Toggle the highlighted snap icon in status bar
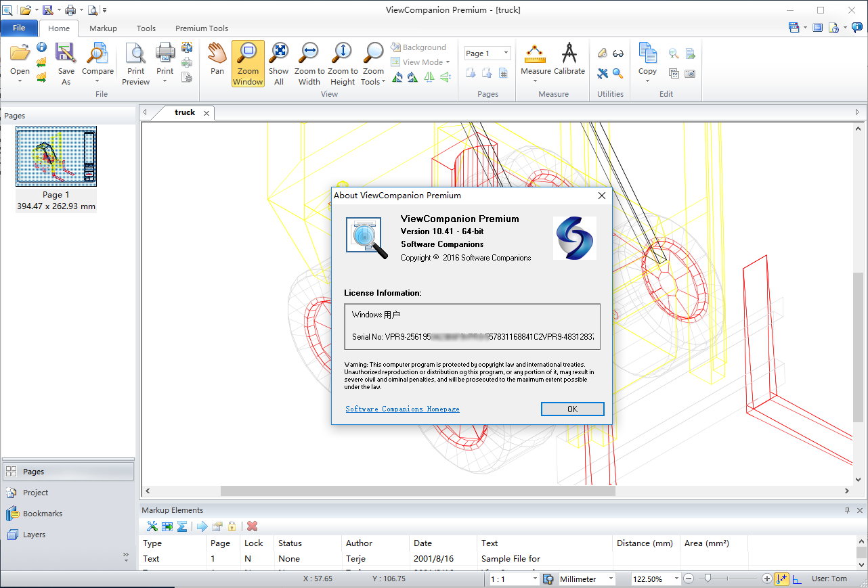Screen dimensions: 868x588 pos(782,579)
